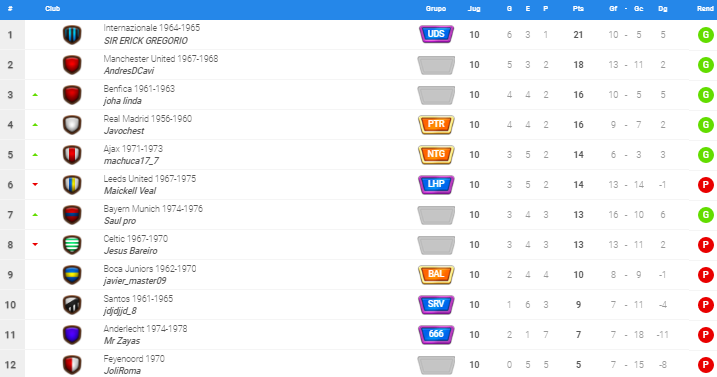Click the green up arrow beside Benfica
The width and height of the screenshot is (717, 377).
[35, 95]
